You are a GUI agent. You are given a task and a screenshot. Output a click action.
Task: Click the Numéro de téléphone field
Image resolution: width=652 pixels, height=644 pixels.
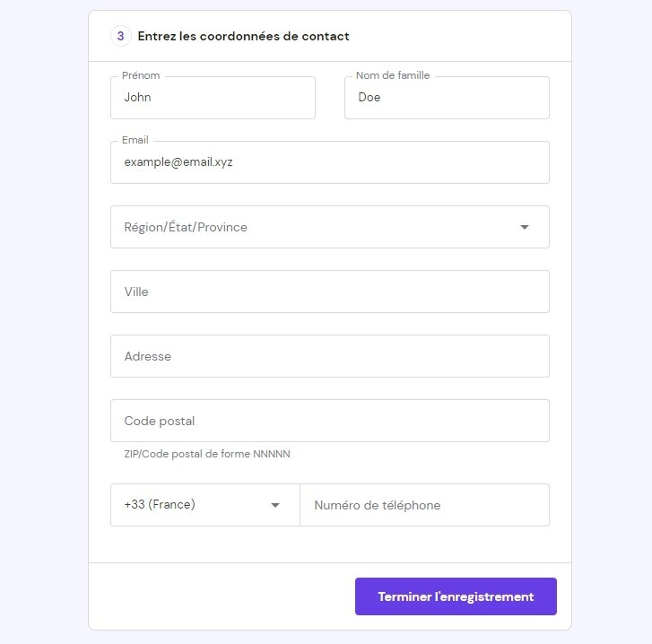(424, 505)
